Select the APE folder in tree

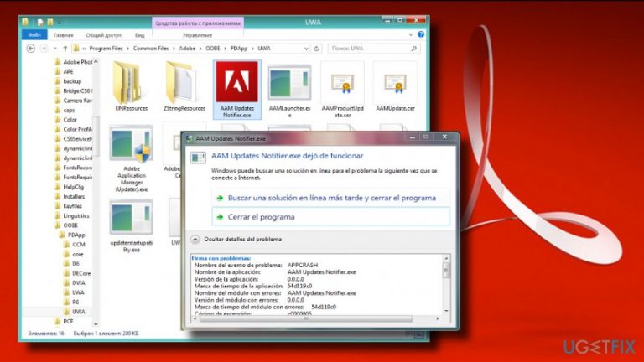[64, 71]
